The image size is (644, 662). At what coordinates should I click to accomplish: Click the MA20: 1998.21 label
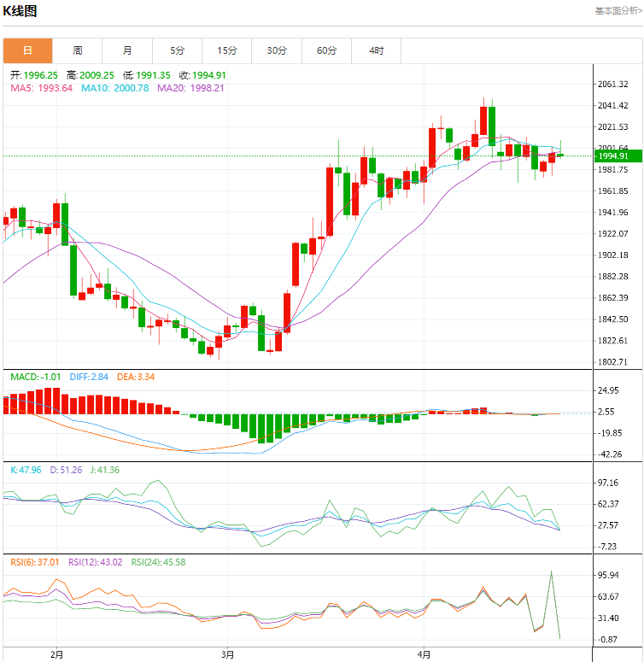tap(190, 88)
